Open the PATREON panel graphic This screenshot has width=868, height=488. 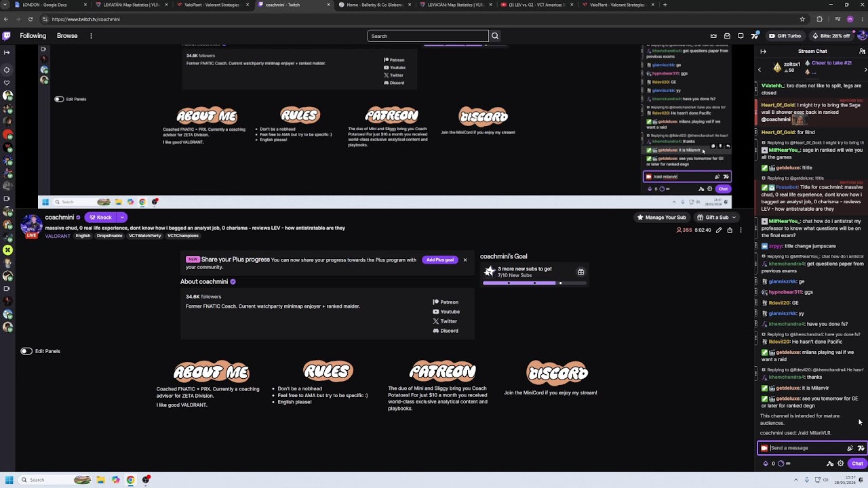[x=442, y=371]
